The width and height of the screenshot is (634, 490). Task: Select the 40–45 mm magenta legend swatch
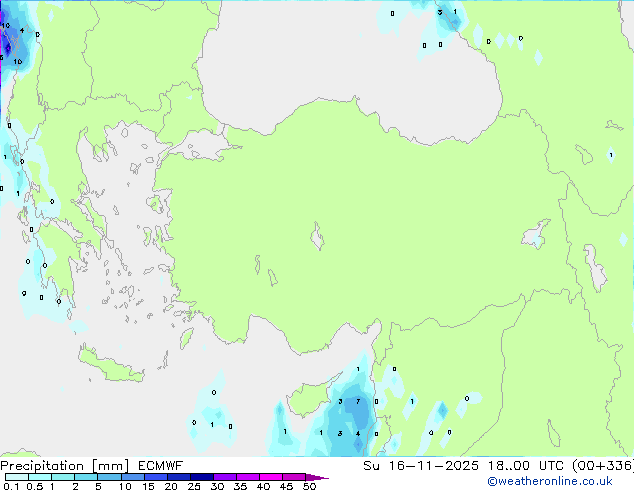point(271,477)
